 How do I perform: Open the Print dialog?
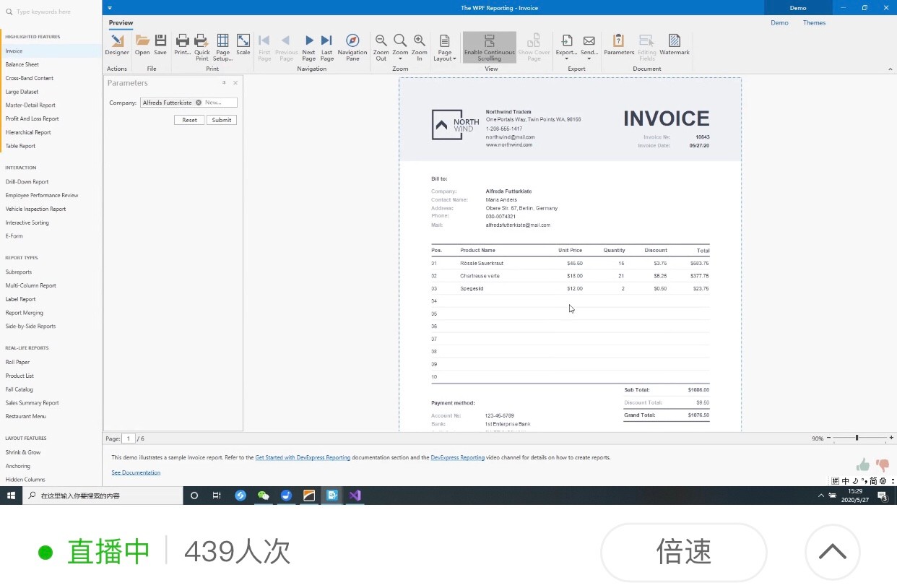(x=183, y=45)
